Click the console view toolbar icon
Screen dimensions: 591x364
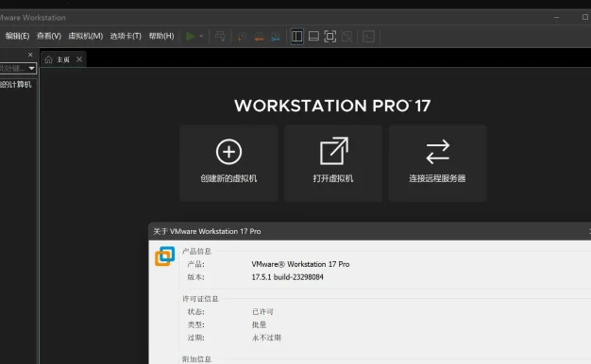tap(368, 37)
